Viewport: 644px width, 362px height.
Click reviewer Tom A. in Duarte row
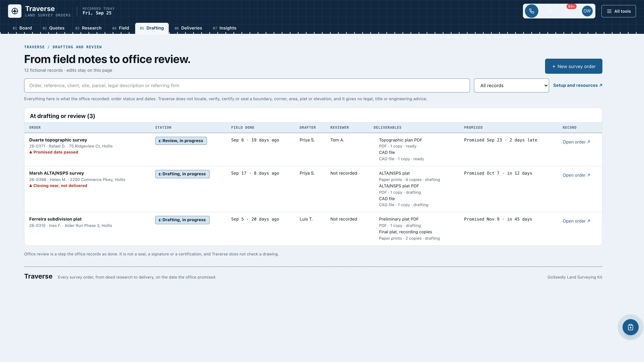click(337, 140)
